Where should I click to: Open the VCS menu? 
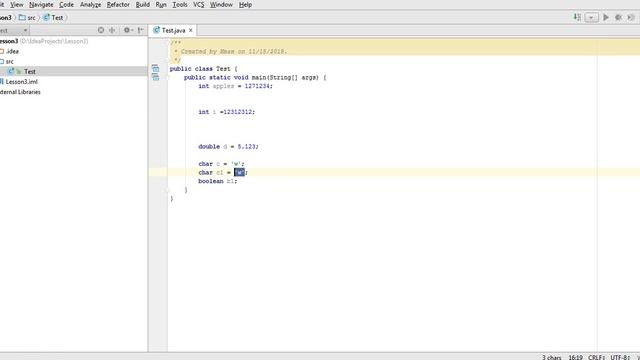[199, 5]
